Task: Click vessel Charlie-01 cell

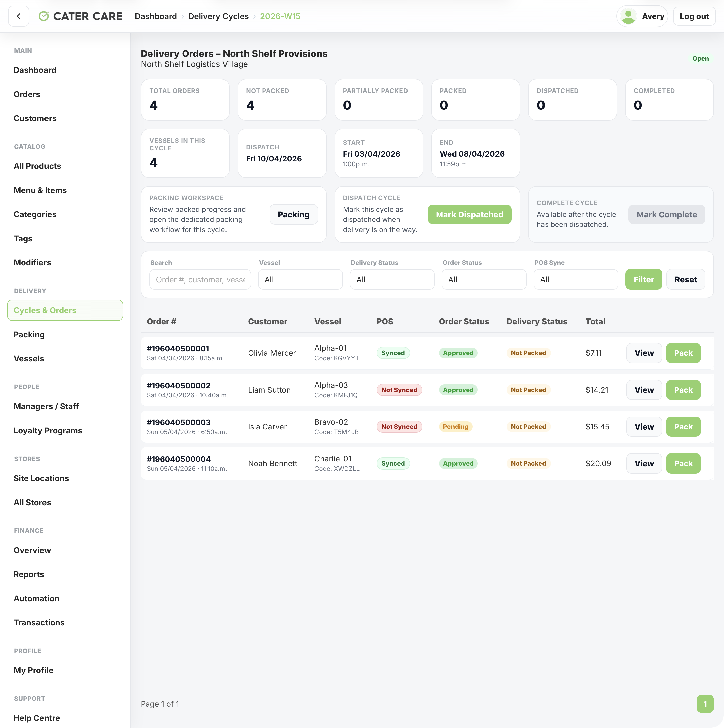Action: pos(337,464)
